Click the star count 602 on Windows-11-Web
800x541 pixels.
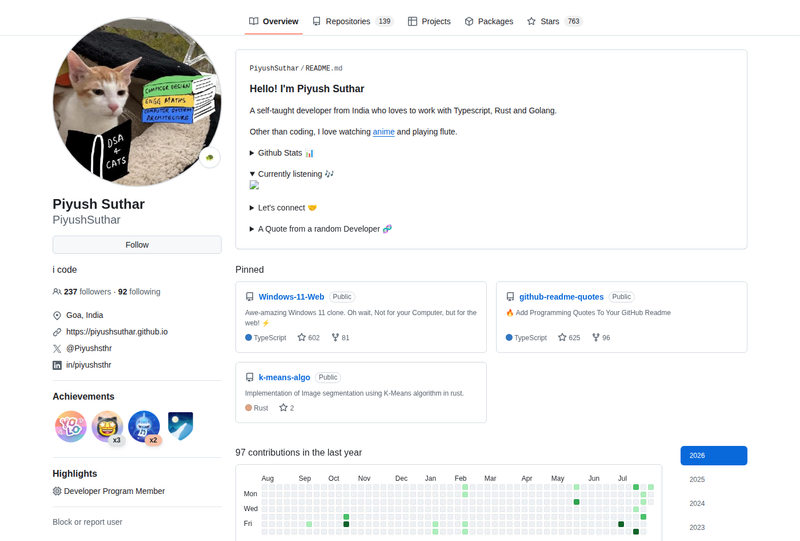[309, 338]
